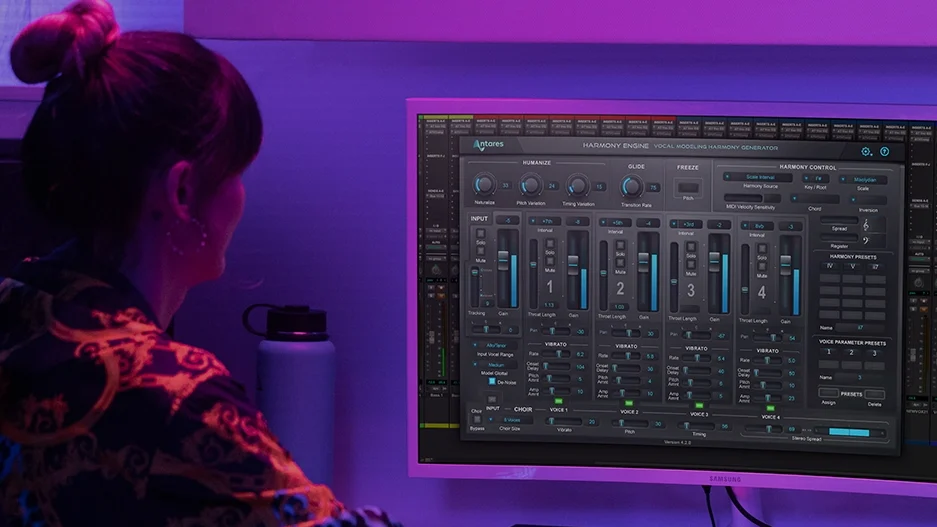
Task: Click the treble clef icon beside Spread
Action: pyautogui.click(x=866, y=228)
